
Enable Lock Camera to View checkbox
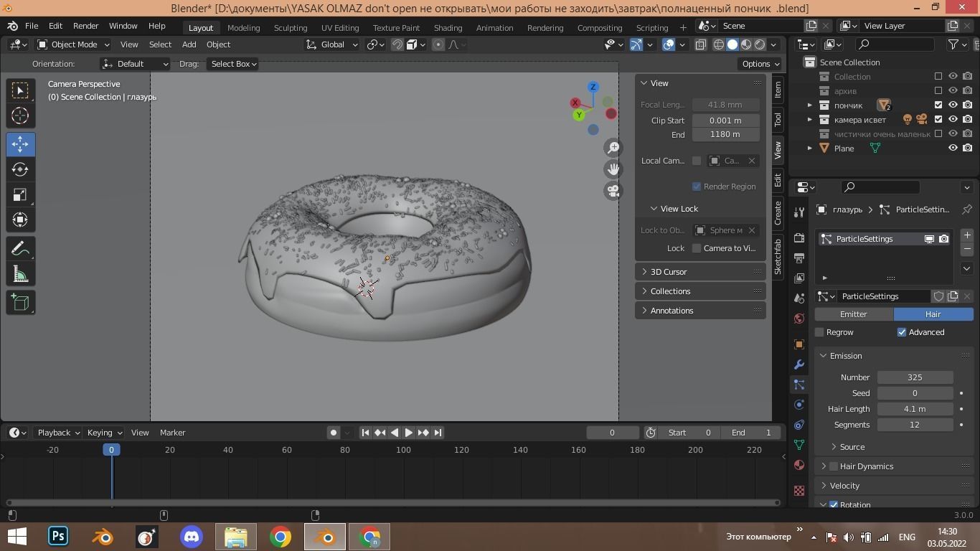point(696,248)
